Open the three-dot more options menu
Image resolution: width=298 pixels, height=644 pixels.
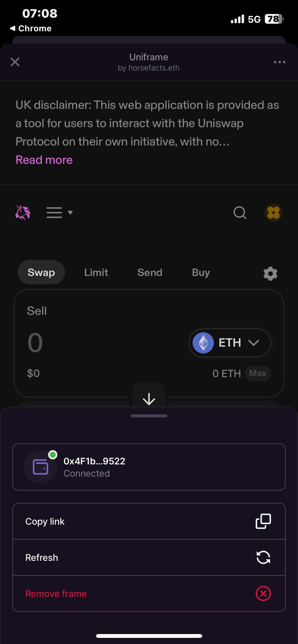click(279, 62)
